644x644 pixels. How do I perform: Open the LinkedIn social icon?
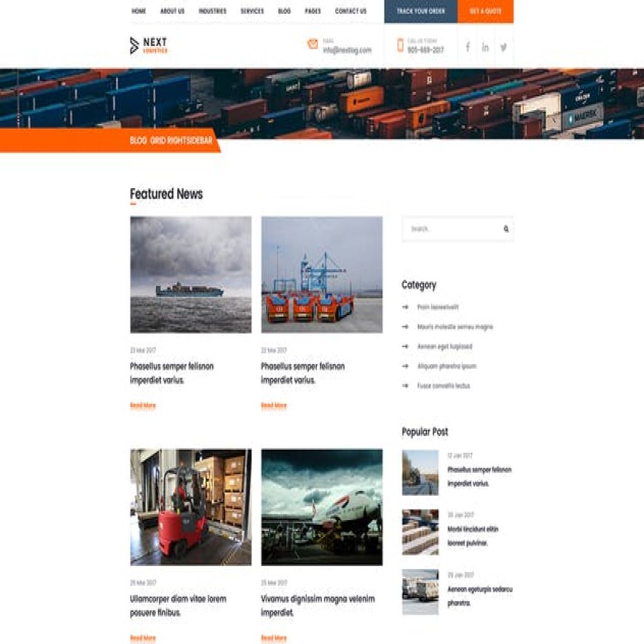tap(486, 47)
